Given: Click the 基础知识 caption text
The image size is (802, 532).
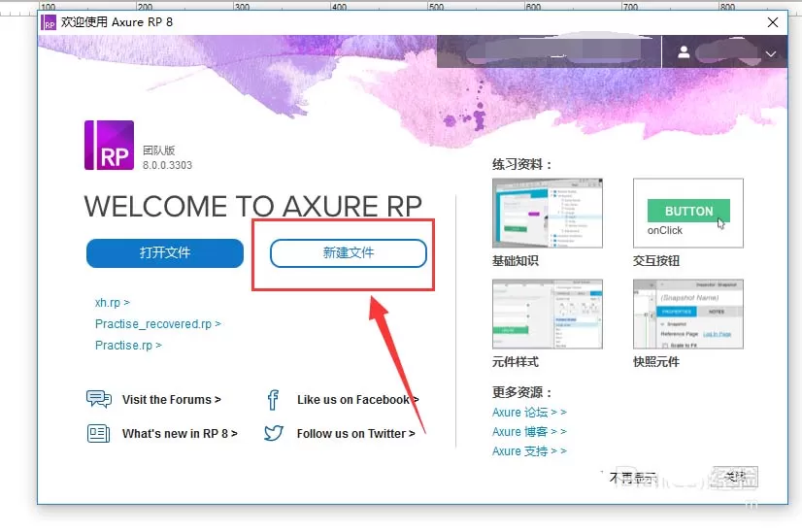Looking at the screenshot, I should coord(515,261).
